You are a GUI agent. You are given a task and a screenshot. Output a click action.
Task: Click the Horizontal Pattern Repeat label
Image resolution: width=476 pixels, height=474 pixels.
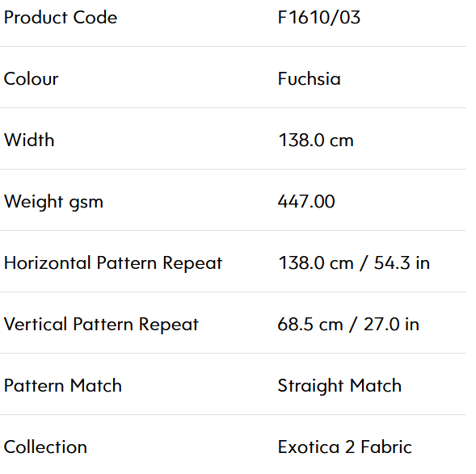[113, 263]
